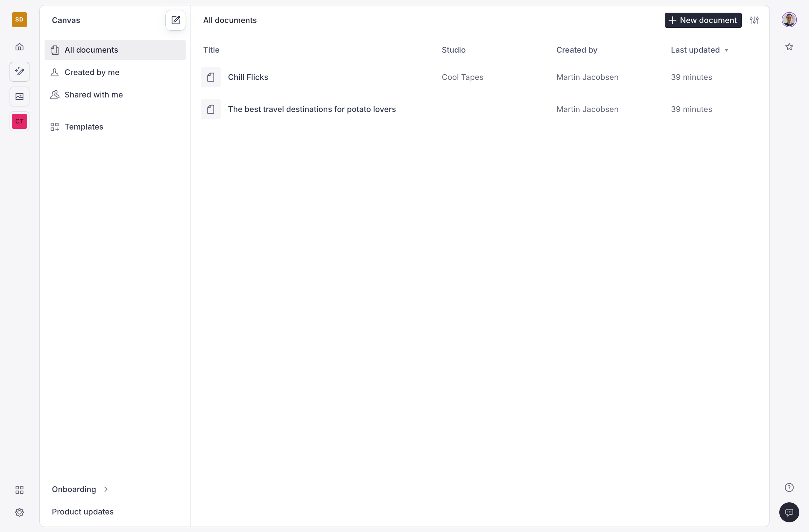809x532 pixels.
Task: Sort by Last updated column arrow
Action: click(726, 50)
